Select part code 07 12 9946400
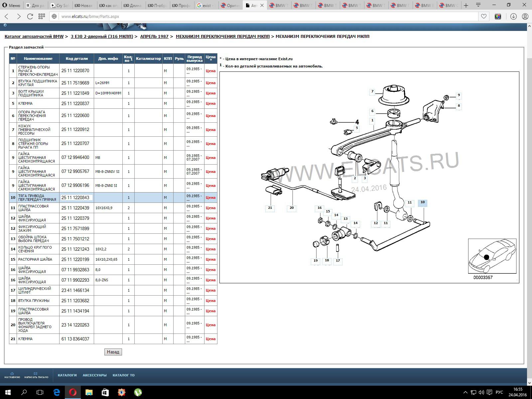 click(75, 158)
